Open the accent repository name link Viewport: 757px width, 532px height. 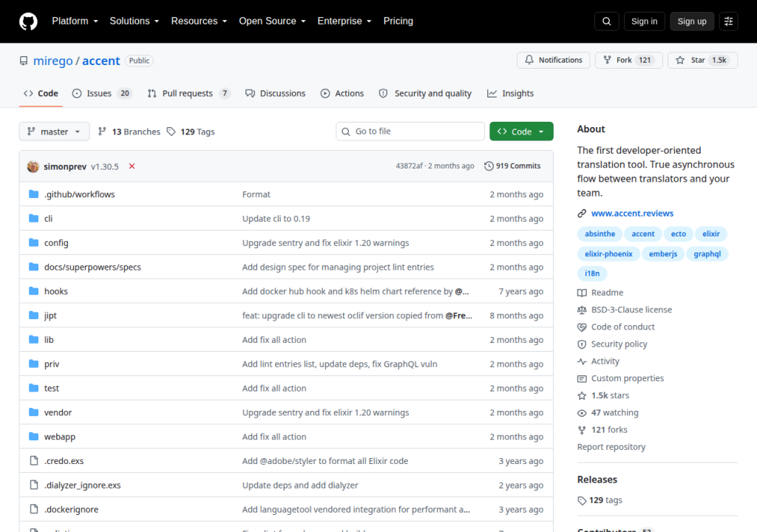[101, 61]
